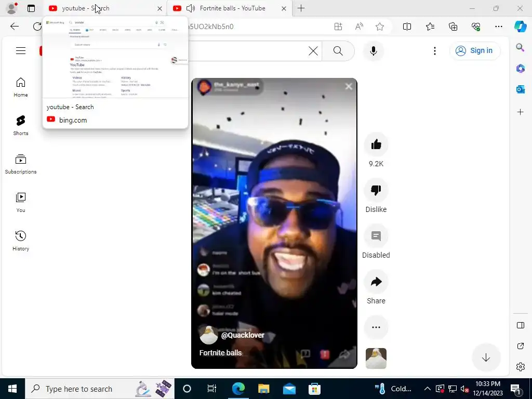Show hidden system tray icons
The image size is (532, 399).
(x=428, y=389)
